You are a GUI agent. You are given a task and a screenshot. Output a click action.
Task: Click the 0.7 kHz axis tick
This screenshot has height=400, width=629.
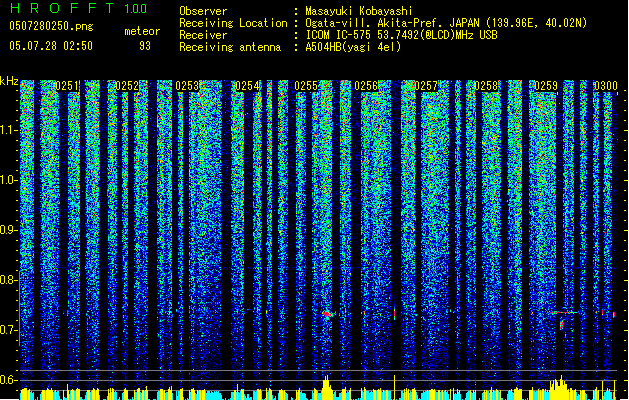click(x=9, y=330)
